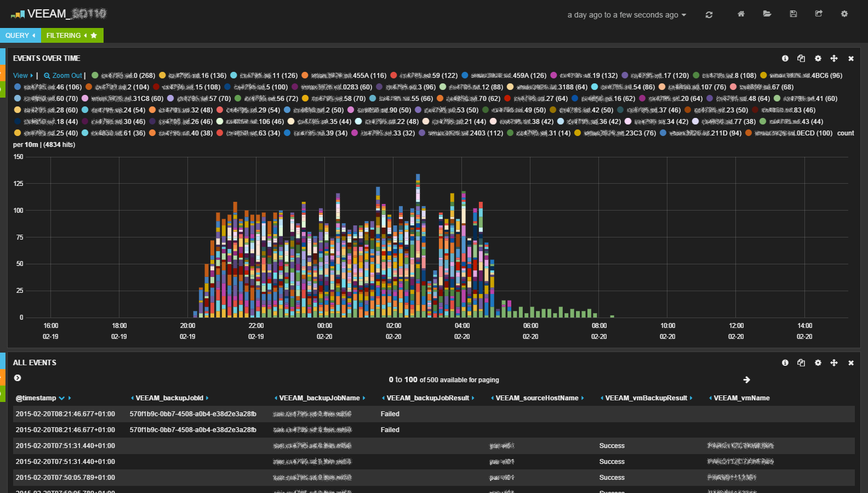Show info for Events Over Time panel
The width and height of the screenshot is (868, 493).
(785, 58)
